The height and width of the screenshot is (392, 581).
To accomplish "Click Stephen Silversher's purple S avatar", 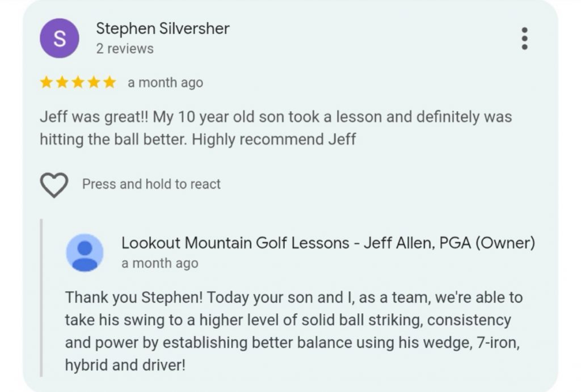I will [x=59, y=38].
